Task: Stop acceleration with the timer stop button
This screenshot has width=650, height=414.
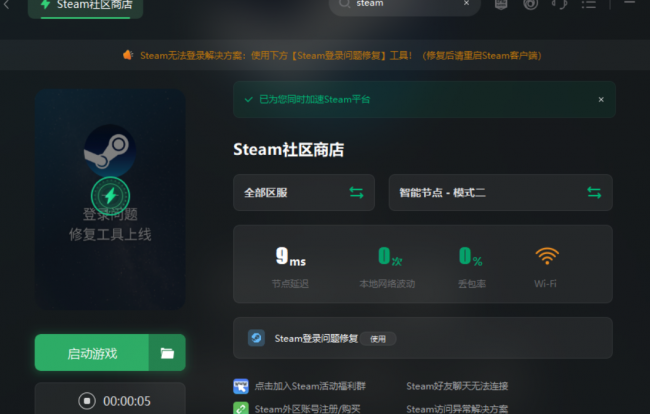Action: (87, 401)
